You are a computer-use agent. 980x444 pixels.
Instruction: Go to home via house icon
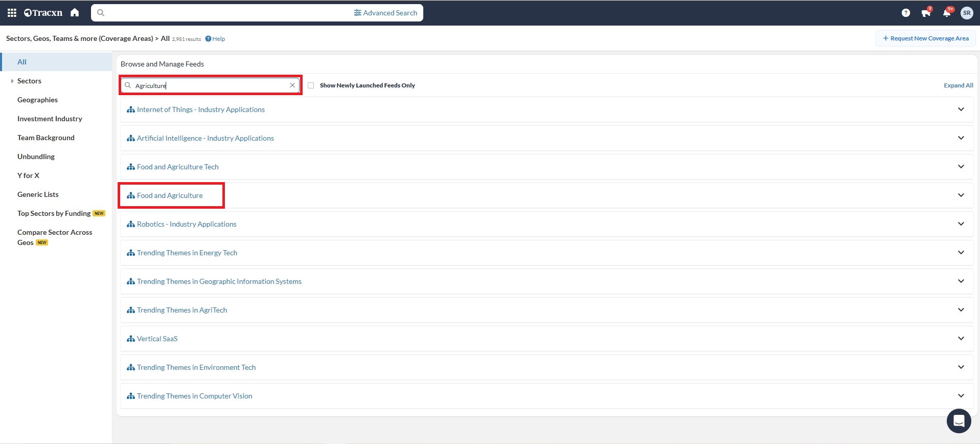[75, 13]
